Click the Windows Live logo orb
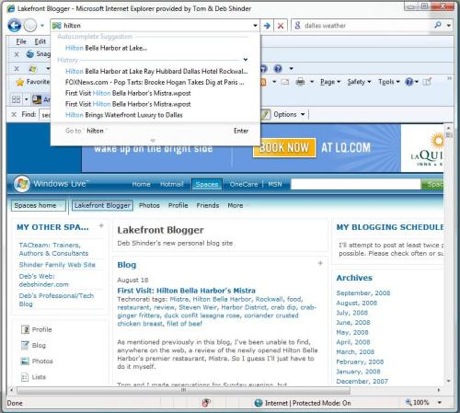Viewport: 460px width, 413px height. 22,184
